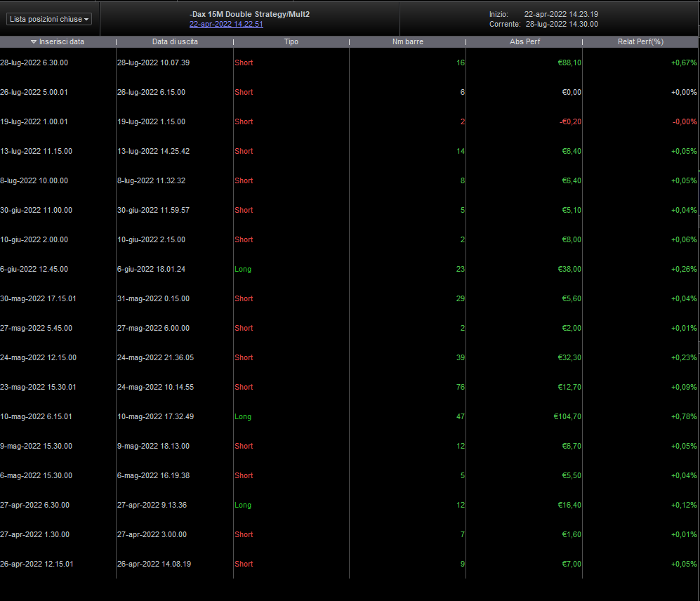This screenshot has height=601, width=700.
Task: Click the €5,10 Abs Perf value
Action: tap(572, 210)
